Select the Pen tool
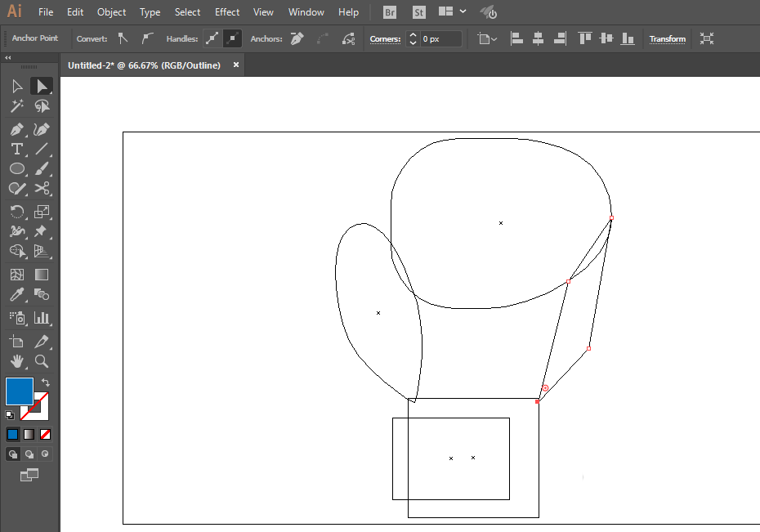This screenshot has width=760, height=532. [17, 130]
